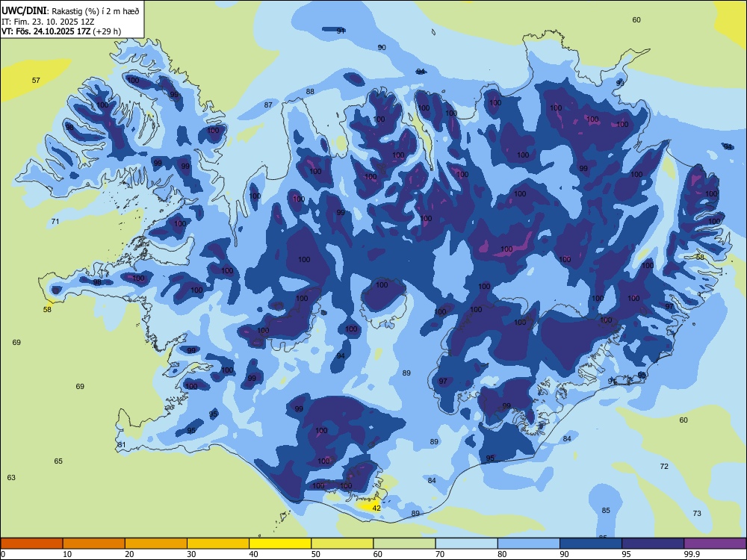Click the '73' value over the sea
747x560 pixels.
tap(697, 514)
